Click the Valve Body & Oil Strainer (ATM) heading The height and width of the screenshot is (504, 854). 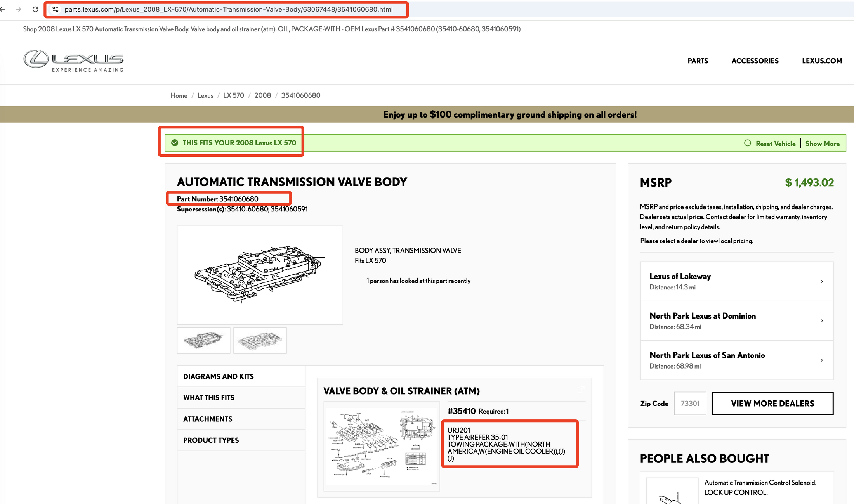[401, 391]
